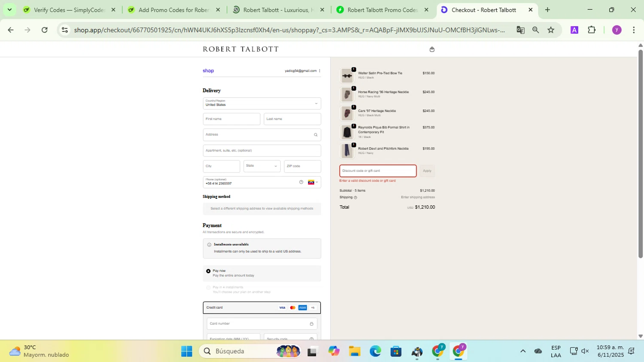Click the browser URL address bar
Viewport: 644px width, 362px height.
tap(289, 30)
